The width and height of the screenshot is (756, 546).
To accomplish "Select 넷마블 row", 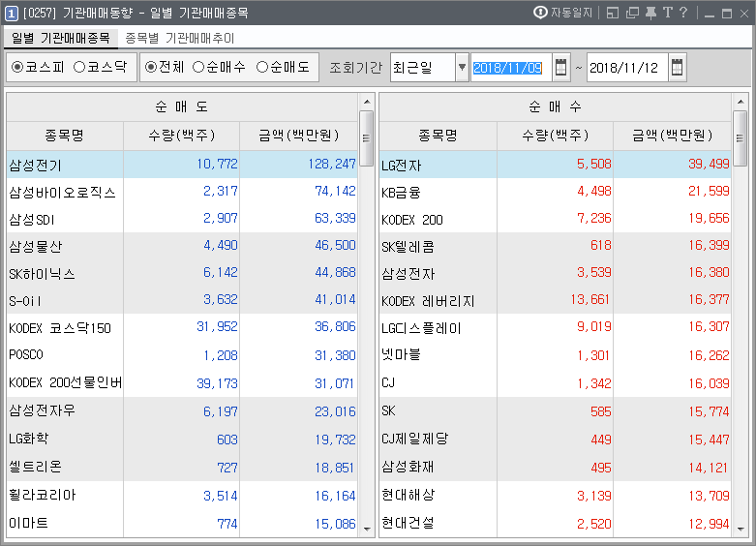I will coord(556,355).
